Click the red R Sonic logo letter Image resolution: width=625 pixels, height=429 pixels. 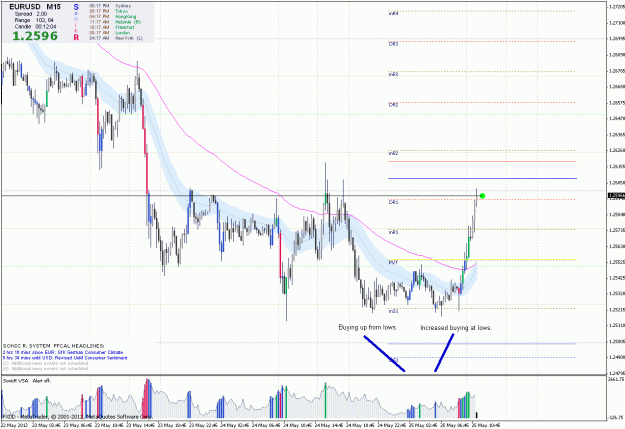tap(76, 37)
